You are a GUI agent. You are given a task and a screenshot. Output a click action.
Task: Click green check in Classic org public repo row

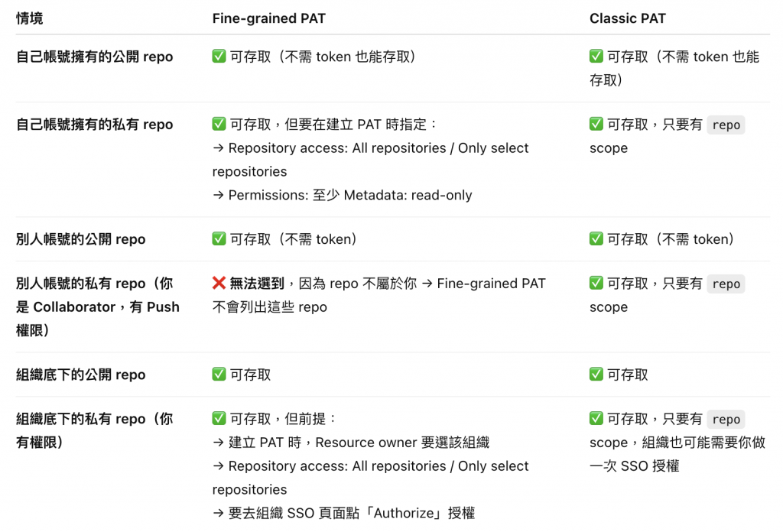point(596,374)
